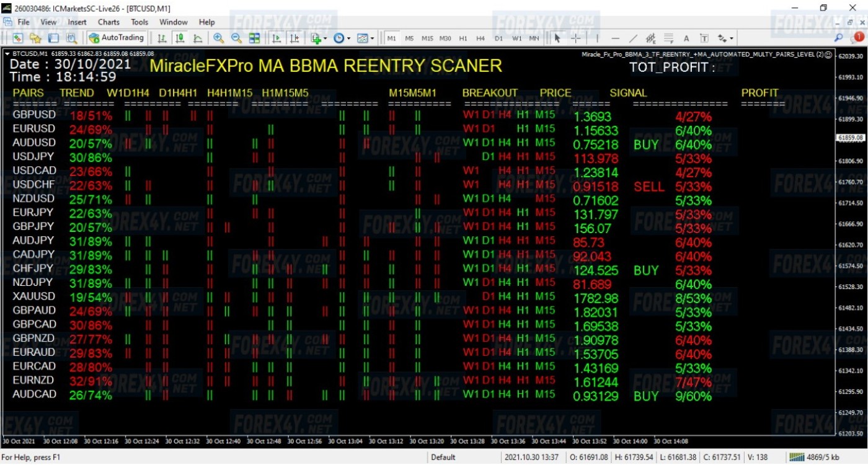Select the Draw Trendline tool

click(633, 38)
